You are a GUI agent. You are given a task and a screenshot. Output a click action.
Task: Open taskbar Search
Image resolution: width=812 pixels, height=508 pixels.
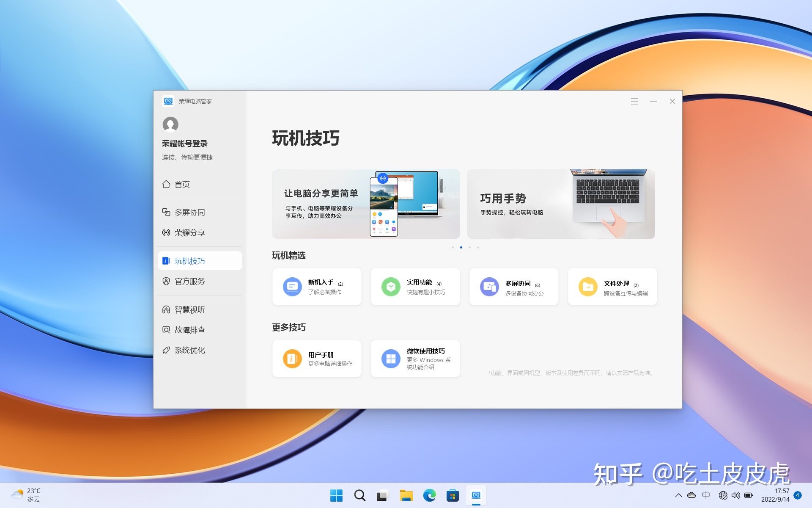click(x=360, y=495)
